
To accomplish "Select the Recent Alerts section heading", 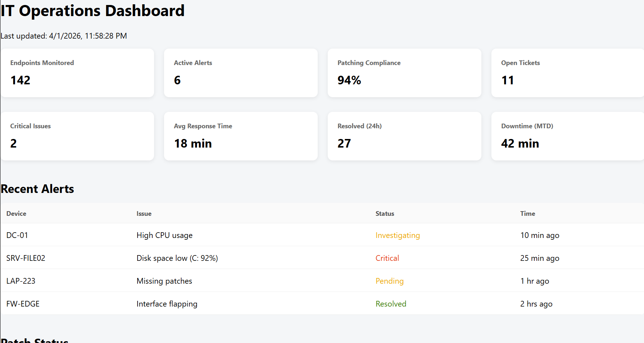I will point(37,189).
